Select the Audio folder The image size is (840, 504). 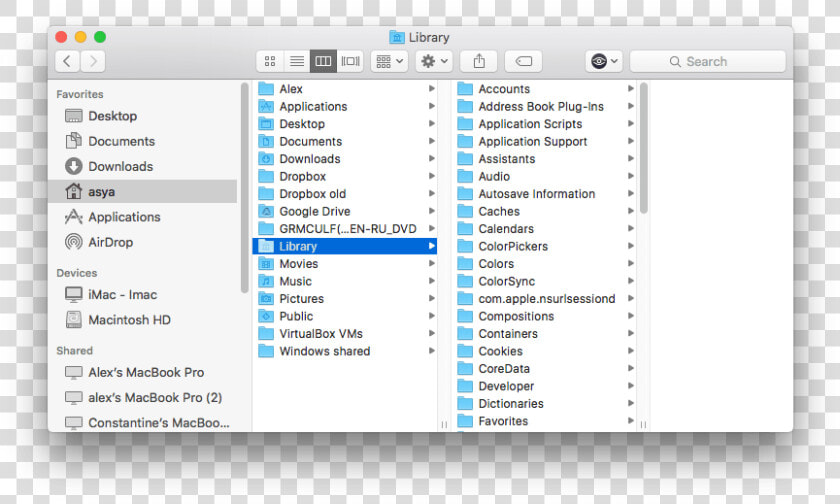(x=545, y=176)
